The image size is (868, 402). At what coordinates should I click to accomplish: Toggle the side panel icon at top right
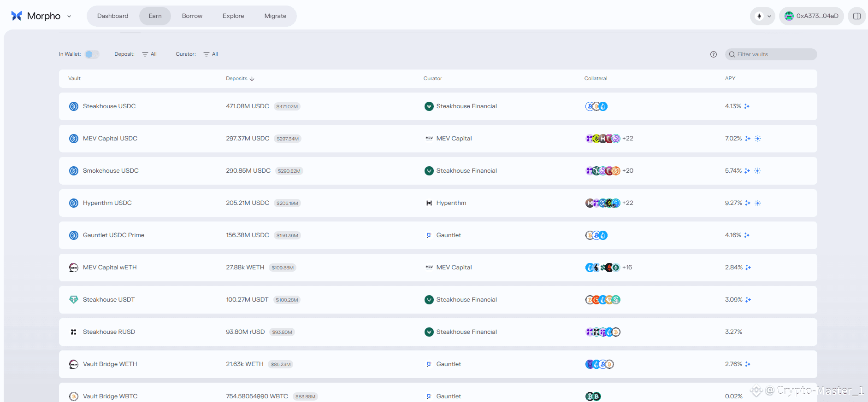(x=856, y=16)
